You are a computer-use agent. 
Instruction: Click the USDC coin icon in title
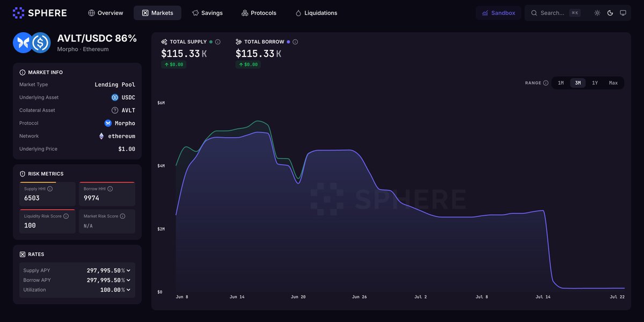(x=41, y=42)
